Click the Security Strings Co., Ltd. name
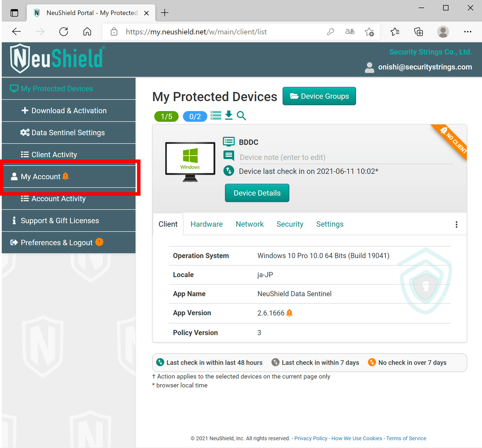Viewport: 482px width, 448px height. pyautogui.click(x=430, y=52)
